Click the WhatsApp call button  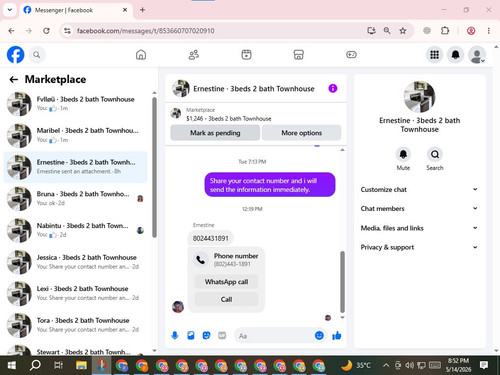[x=226, y=282]
